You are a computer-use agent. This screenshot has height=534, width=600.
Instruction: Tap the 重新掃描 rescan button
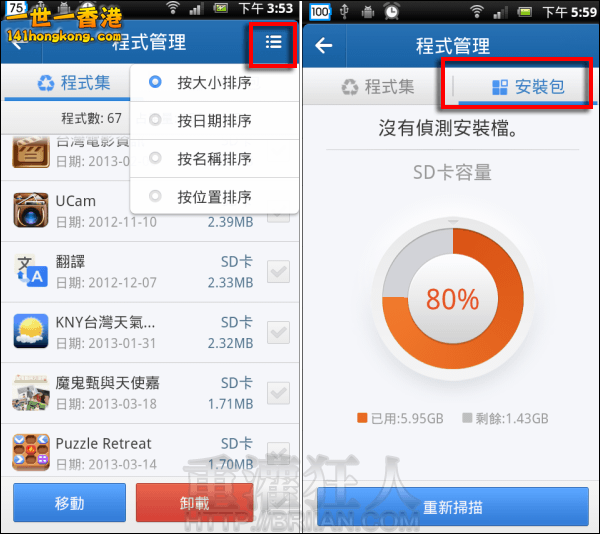pos(453,507)
